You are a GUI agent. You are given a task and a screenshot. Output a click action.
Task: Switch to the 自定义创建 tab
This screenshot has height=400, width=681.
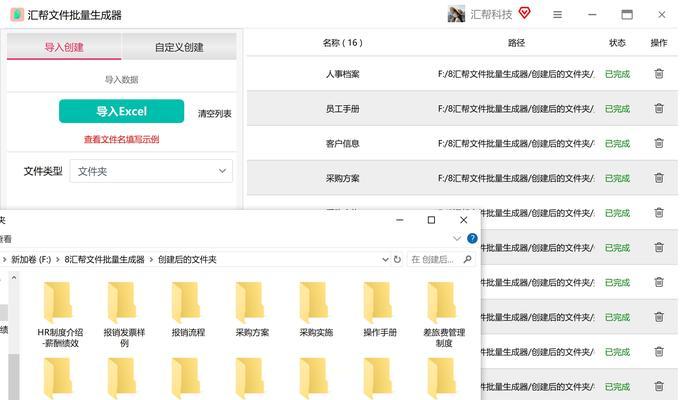coord(179,46)
